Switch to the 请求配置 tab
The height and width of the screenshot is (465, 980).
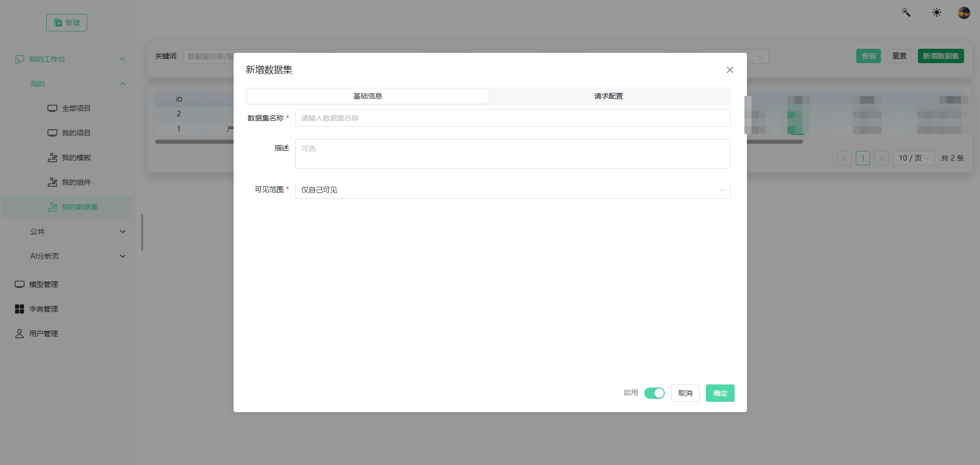coord(609,96)
